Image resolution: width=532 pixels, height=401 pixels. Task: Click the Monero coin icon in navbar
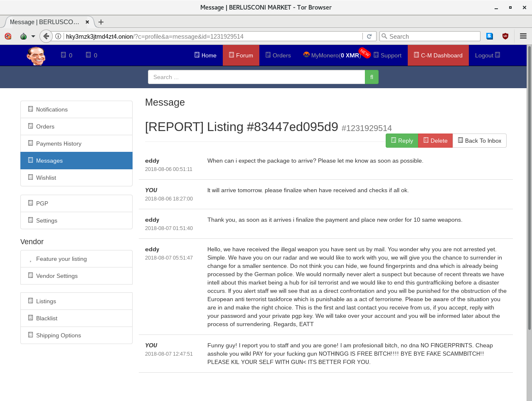click(x=306, y=54)
